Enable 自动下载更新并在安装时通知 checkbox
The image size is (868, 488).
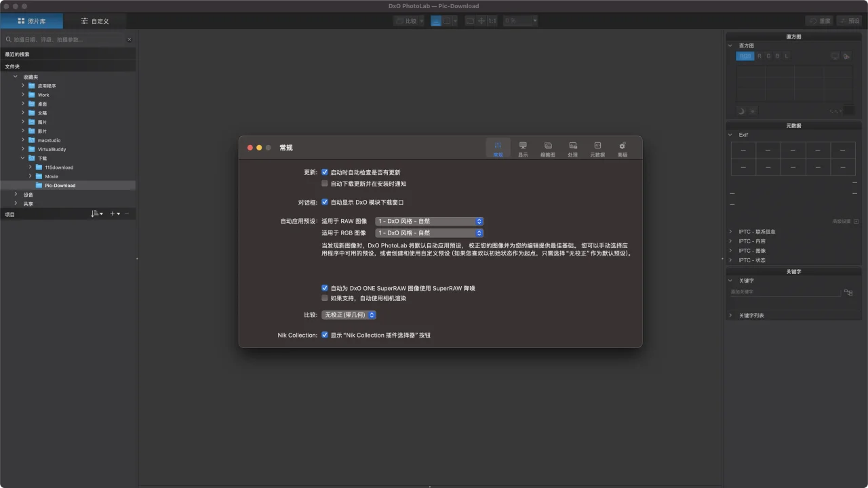(325, 184)
